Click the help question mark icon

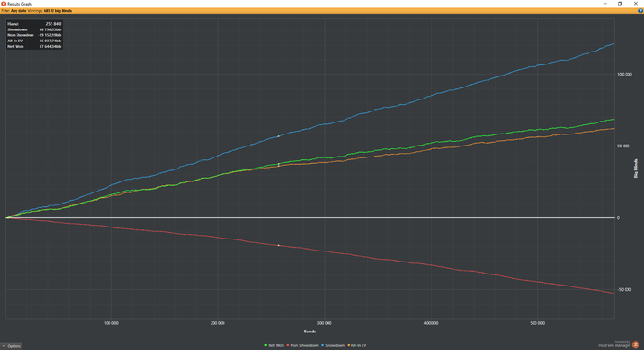[640, 11]
